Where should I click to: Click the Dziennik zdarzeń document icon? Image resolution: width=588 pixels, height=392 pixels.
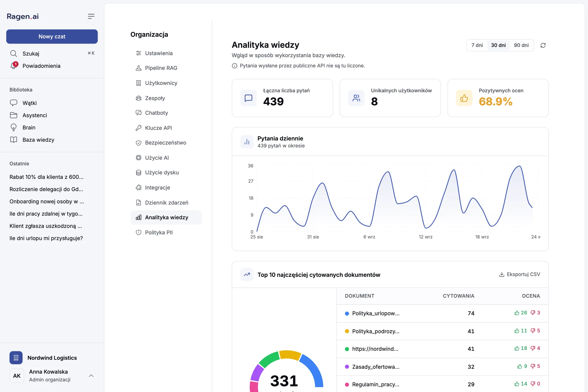tap(138, 202)
